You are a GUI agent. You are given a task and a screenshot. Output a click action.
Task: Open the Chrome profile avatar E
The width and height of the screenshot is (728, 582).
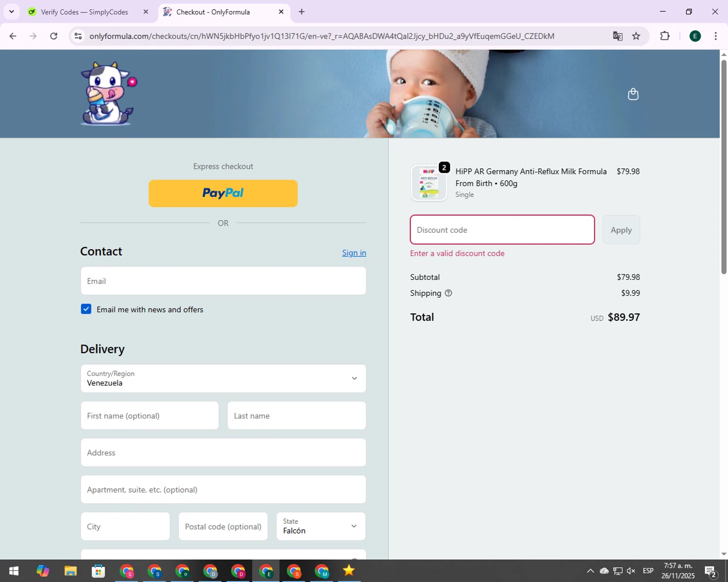[695, 36]
